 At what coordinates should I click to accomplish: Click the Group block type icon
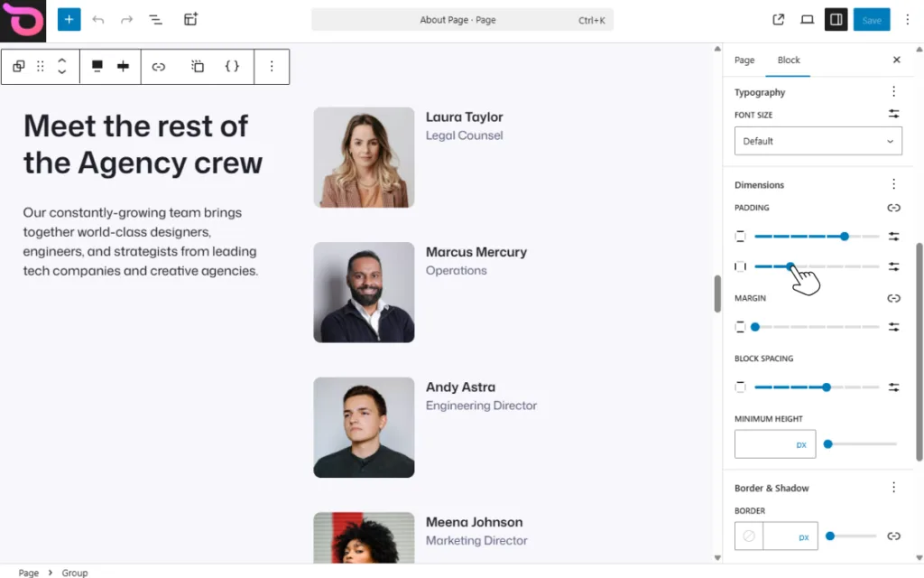19,67
